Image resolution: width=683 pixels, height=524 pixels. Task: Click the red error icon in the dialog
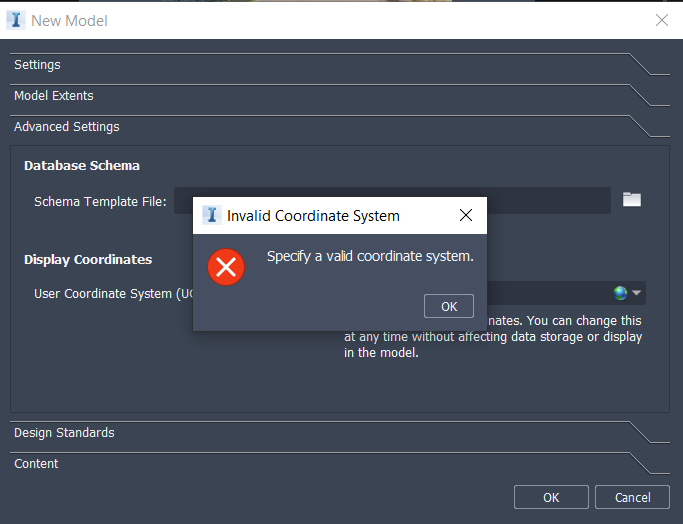(226, 266)
